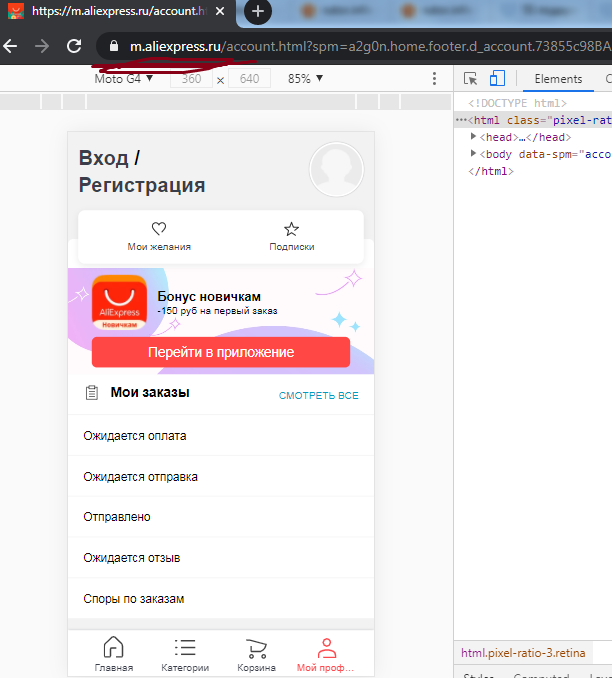
Task: Expand the head node in DOM tree
Action: tap(473, 137)
